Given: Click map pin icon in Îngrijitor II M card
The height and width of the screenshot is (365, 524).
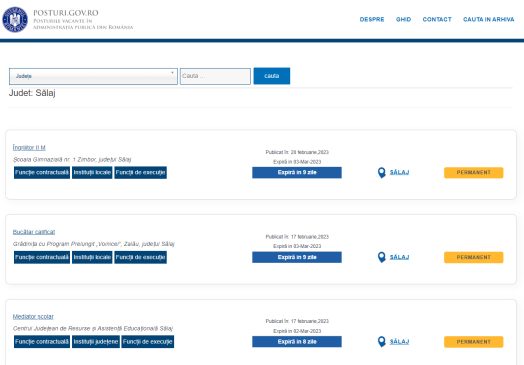Looking at the screenshot, I should pyautogui.click(x=381, y=172).
